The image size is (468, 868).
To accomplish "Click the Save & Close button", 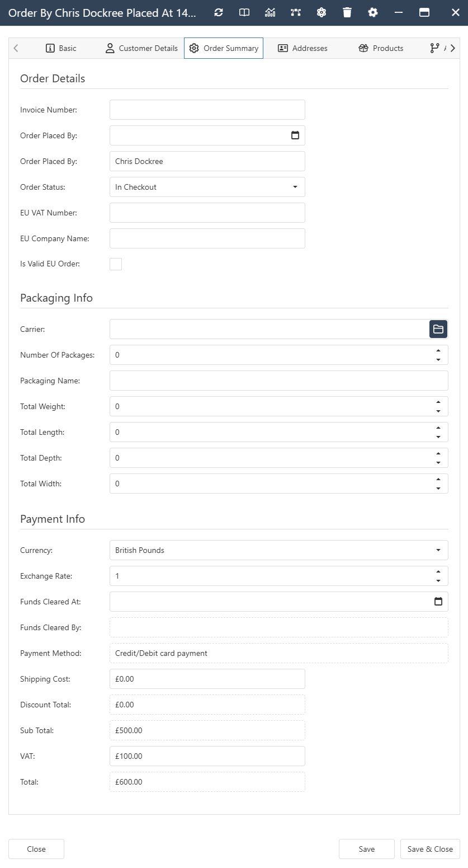I will pos(430,849).
